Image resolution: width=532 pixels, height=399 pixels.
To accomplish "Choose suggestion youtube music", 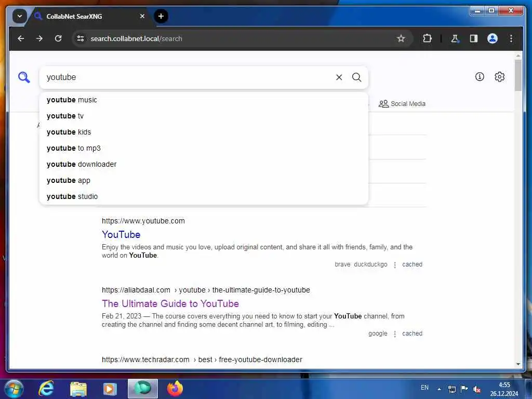I will coord(204,100).
